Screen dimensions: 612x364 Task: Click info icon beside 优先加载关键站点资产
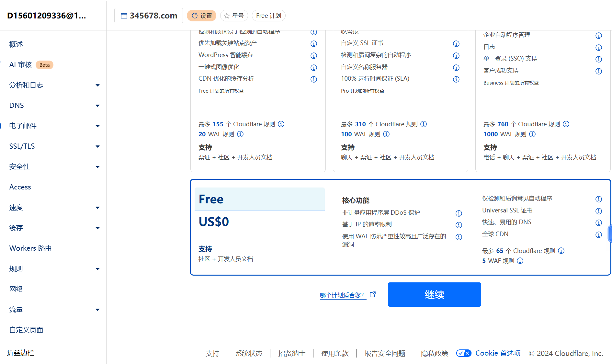pyautogui.click(x=313, y=44)
